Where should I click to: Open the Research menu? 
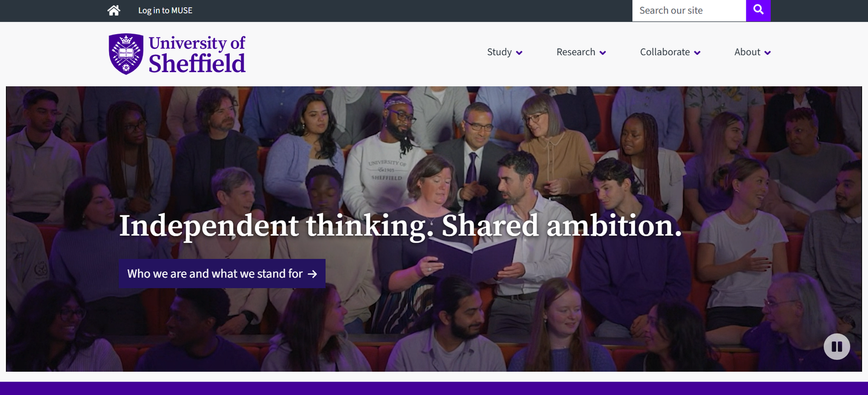(576, 52)
